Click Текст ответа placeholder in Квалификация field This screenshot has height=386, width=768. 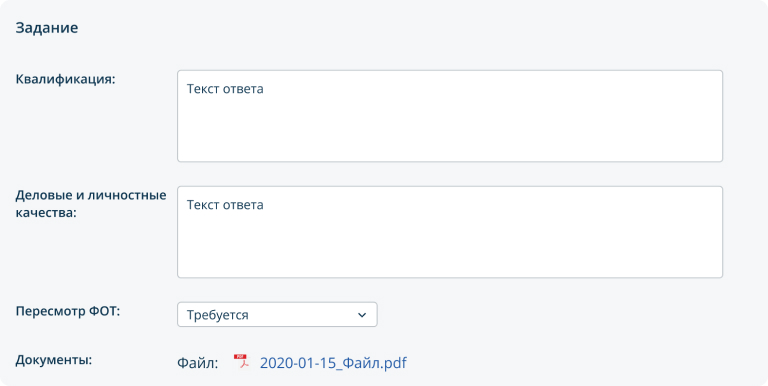pyautogui.click(x=225, y=89)
